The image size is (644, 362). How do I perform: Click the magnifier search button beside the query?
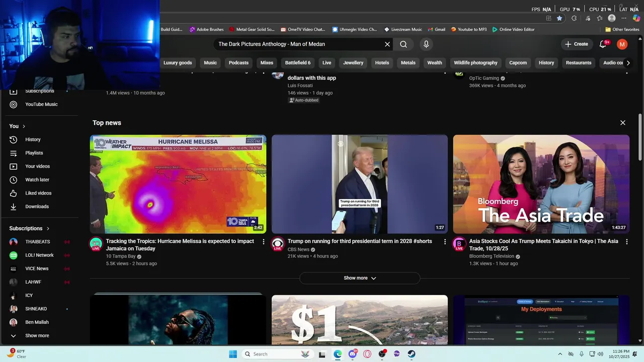point(404,44)
